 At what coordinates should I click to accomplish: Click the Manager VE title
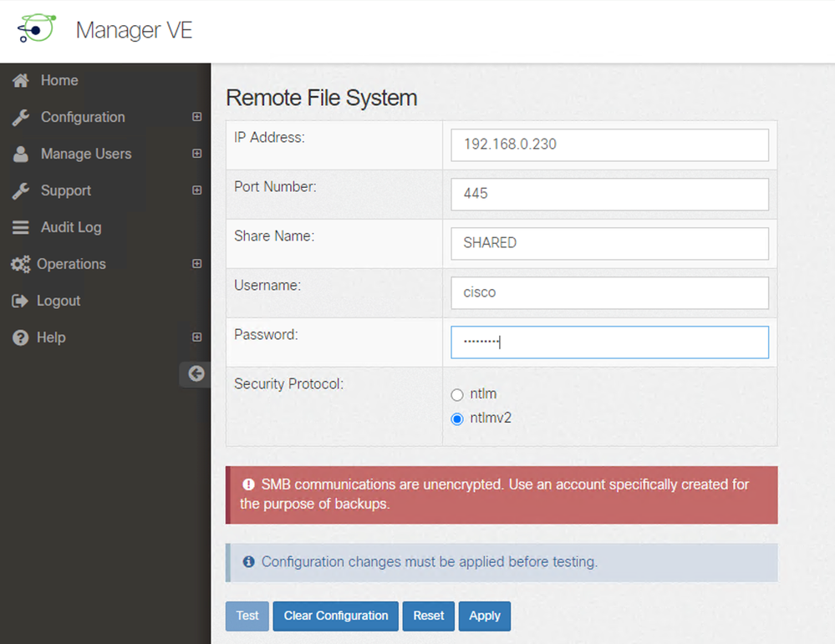click(134, 30)
